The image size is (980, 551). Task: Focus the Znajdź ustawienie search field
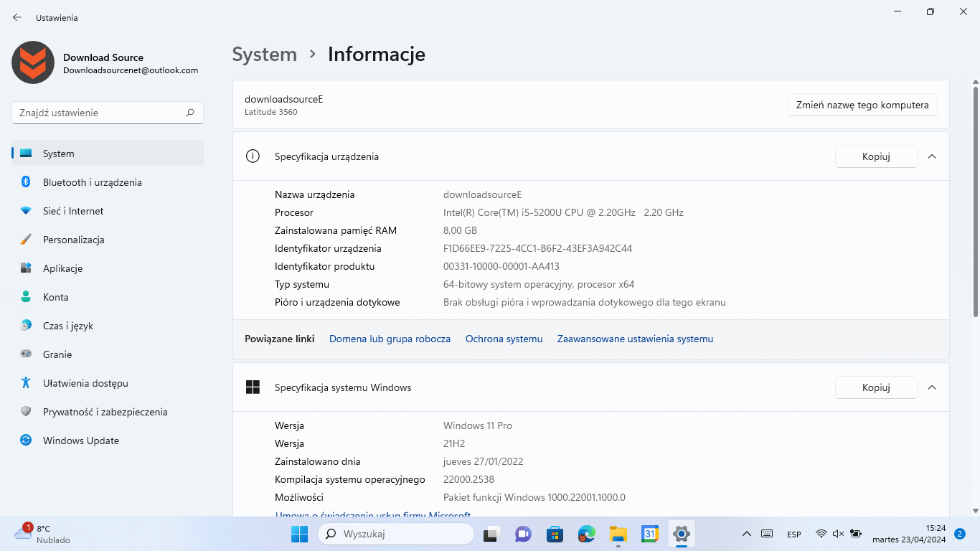click(x=108, y=113)
